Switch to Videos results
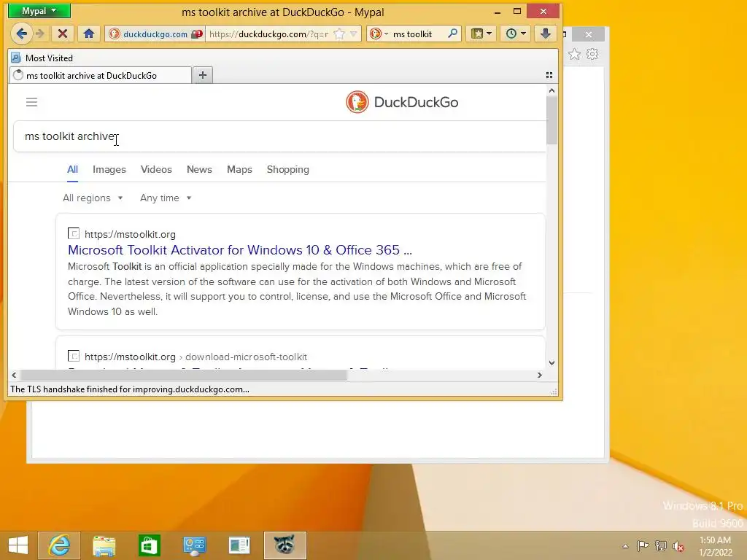The image size is (747, 560). pyautogui.click(x=156, y=169)
